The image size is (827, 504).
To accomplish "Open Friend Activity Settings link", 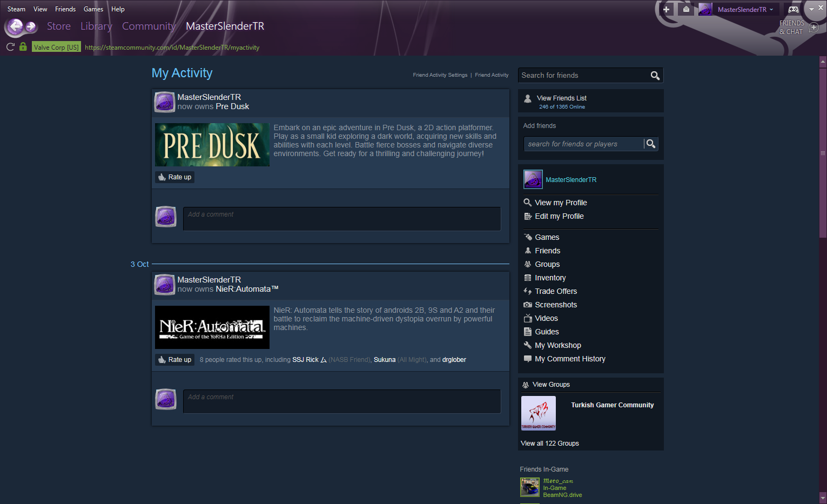I will [x=440, y=75].
